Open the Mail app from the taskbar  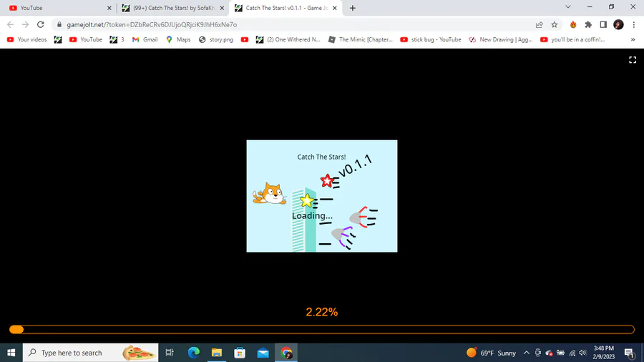click(x=263, y=353)
